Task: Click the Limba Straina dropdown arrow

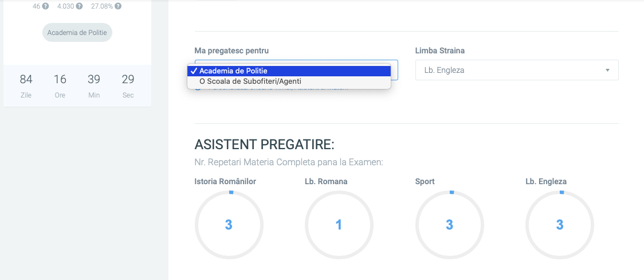Action: [607, 70]
